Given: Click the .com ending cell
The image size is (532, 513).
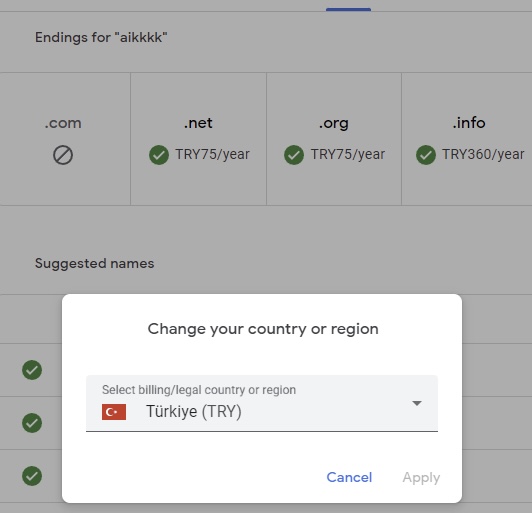Looking at the screenshot, I should pyautogui.click(x=65, y=139).
